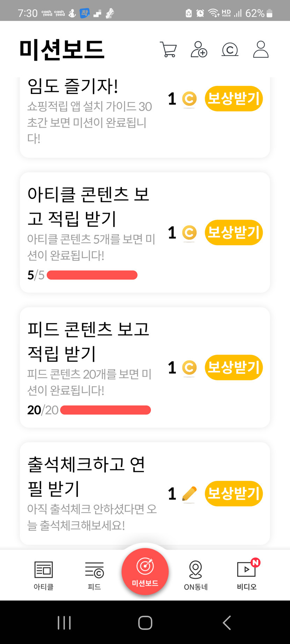Tap the 5/5 article progress bar

[x=92, y=275]
